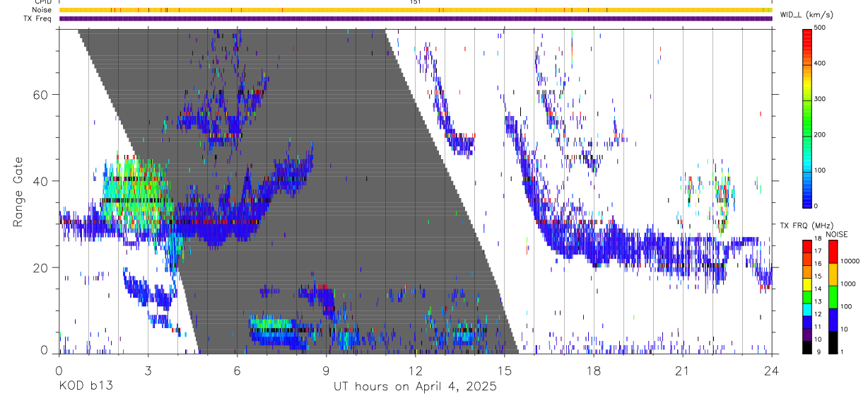Click the '500' tick on the width colorbar
Image resolution: width=868 pixels, height=401 pixels.
tap(820, 28)
